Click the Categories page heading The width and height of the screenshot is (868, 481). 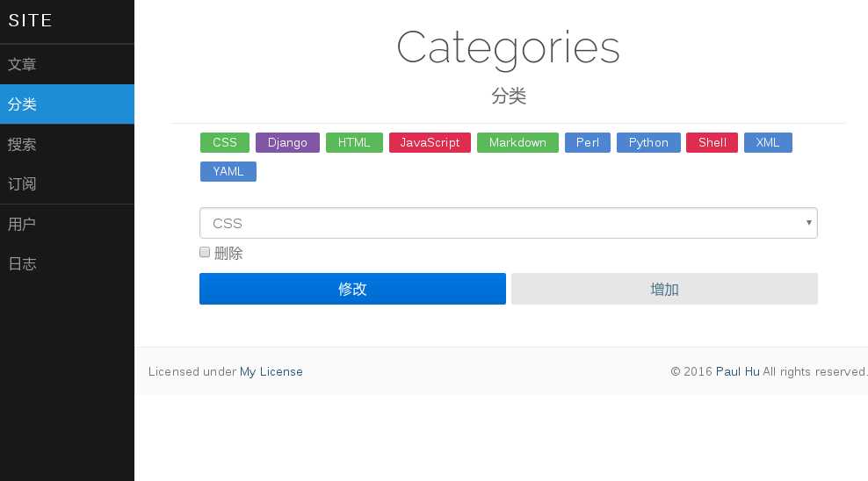(x=508, y=48)
